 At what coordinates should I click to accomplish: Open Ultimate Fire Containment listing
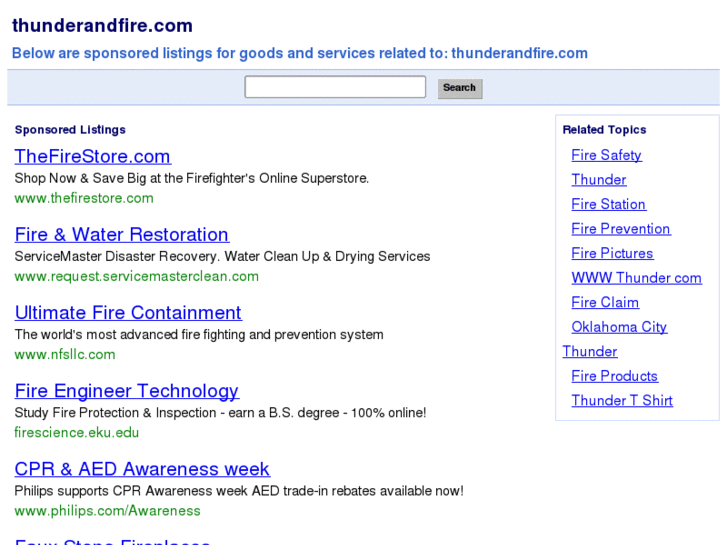click(x=128, y=313)
